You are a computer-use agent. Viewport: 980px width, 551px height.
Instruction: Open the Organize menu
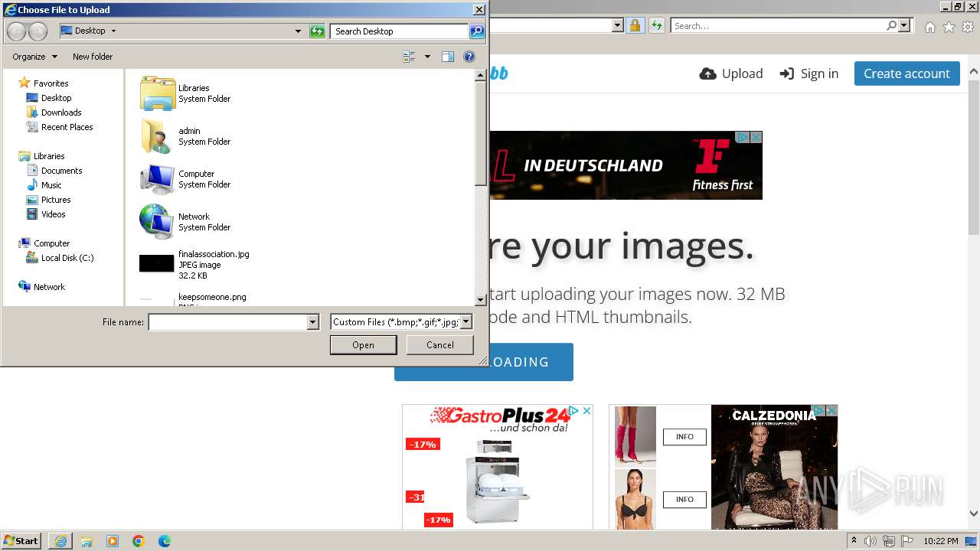pyautogui.click(x=34, y=57)
